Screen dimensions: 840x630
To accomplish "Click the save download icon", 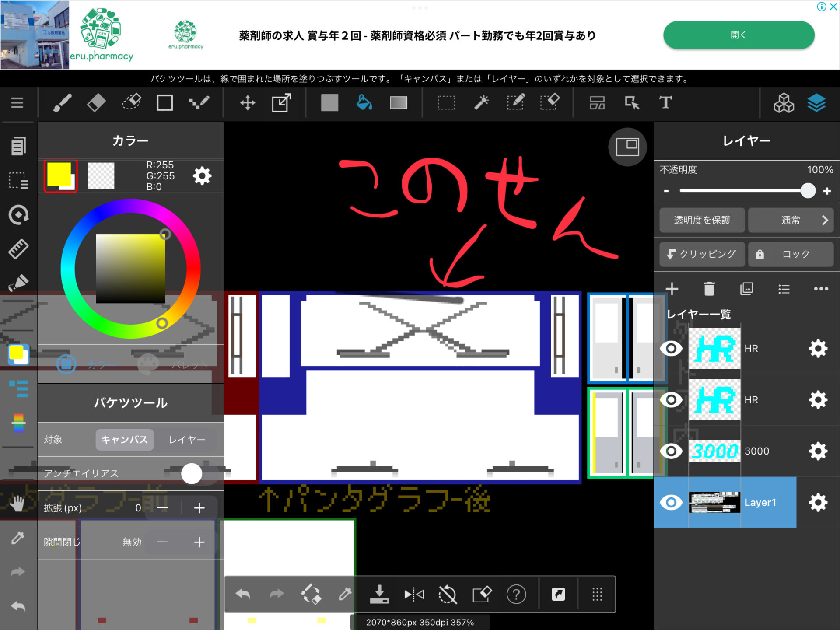I will click(379, 594).
